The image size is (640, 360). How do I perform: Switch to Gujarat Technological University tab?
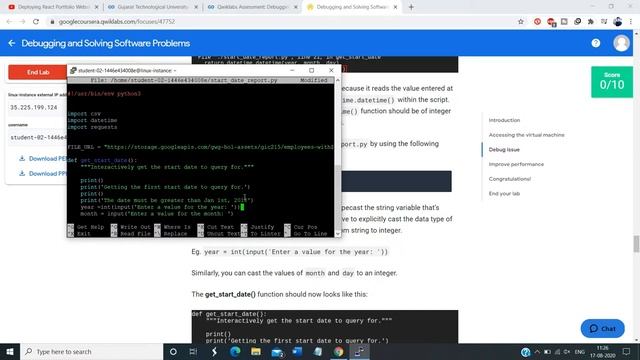153,7
